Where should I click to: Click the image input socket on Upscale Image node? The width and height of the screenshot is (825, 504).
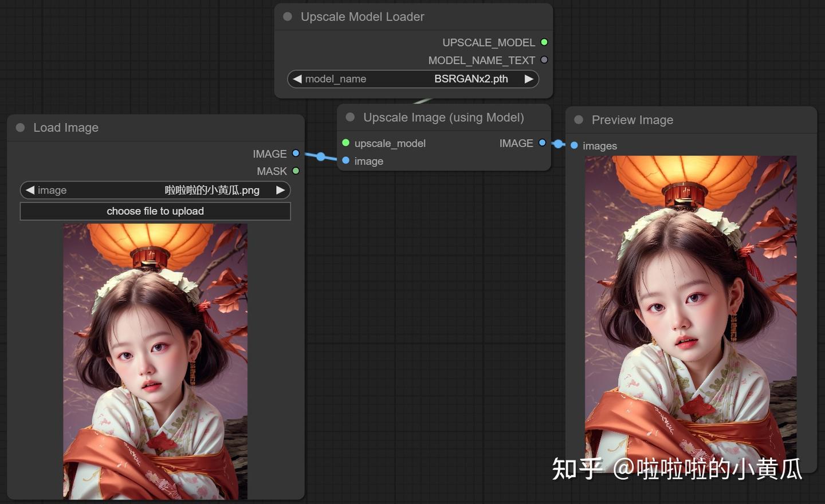point(346,161)
